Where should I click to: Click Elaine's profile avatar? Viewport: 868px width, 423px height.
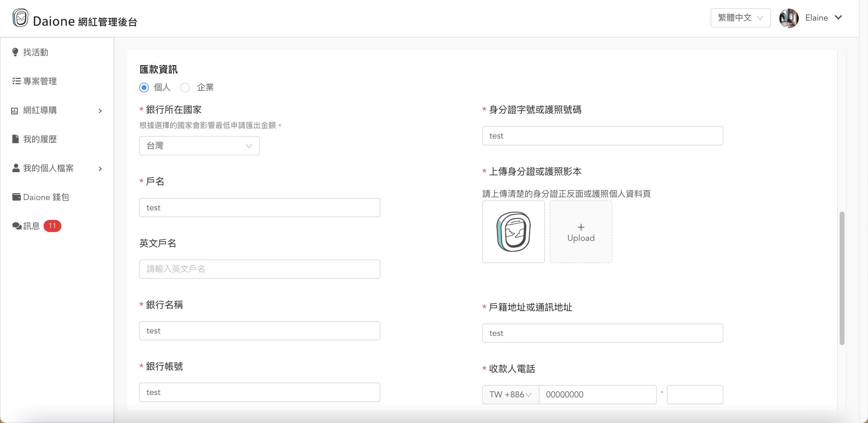[789, 18]
